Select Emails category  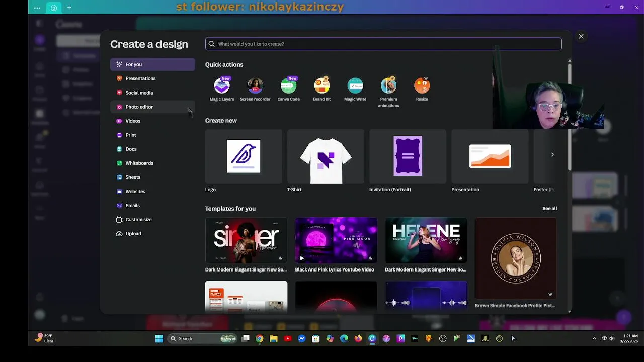pos(152,205)
